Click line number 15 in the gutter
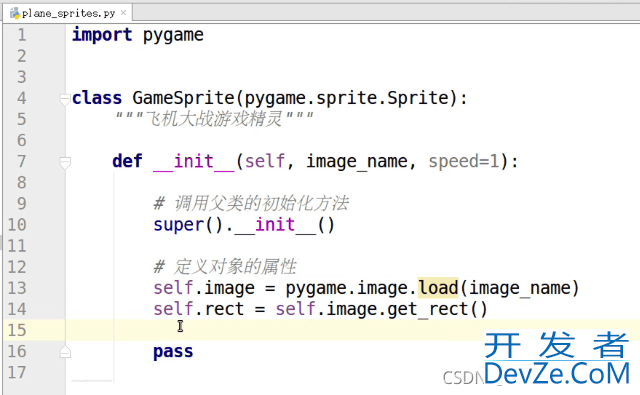The height and width of the screenshot is (395, 640). tap(17, 330)
